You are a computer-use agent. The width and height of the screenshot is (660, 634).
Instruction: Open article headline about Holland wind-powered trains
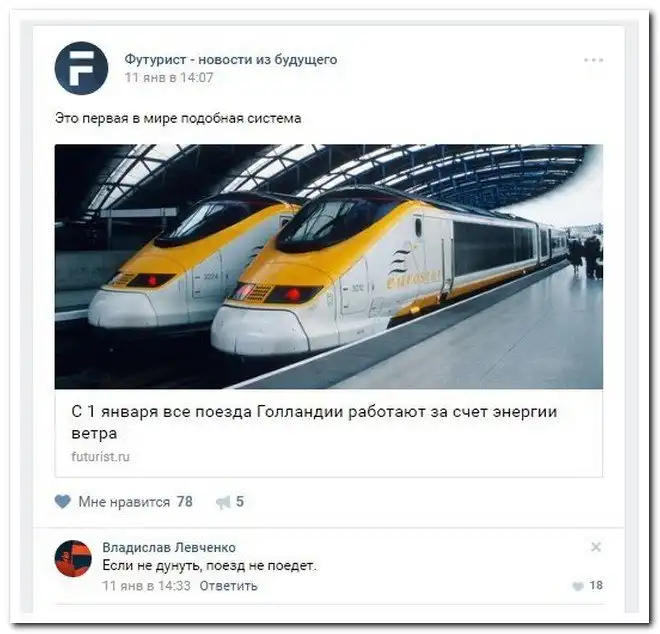pyautogui.click(x=314, y=422)
